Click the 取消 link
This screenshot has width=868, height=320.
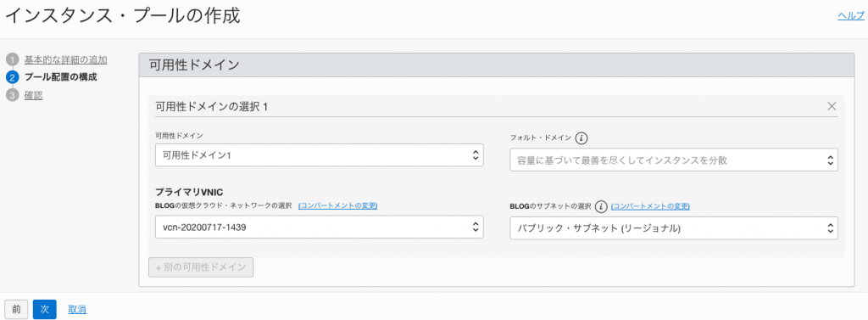coord(77,310)
